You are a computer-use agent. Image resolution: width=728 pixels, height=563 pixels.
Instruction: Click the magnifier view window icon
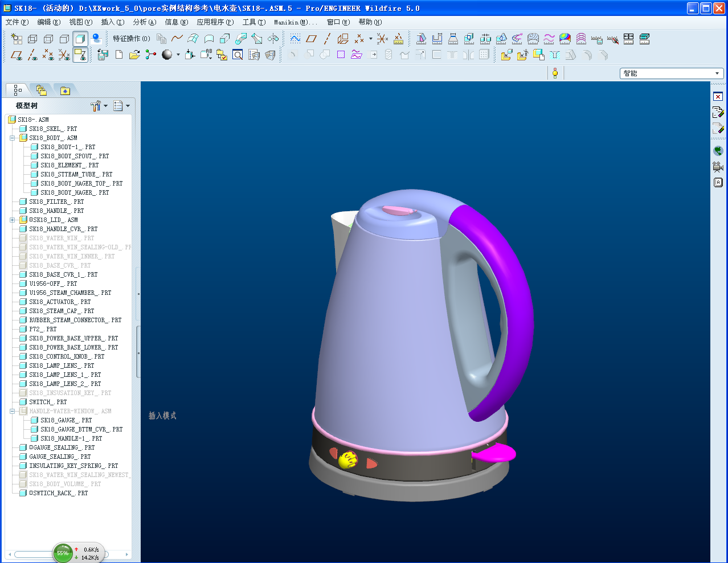[238, 55]
